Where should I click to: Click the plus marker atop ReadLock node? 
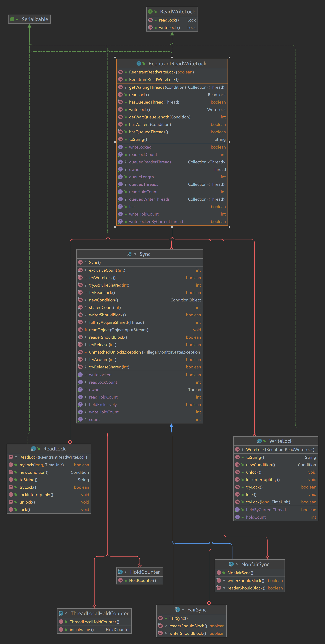70,442
